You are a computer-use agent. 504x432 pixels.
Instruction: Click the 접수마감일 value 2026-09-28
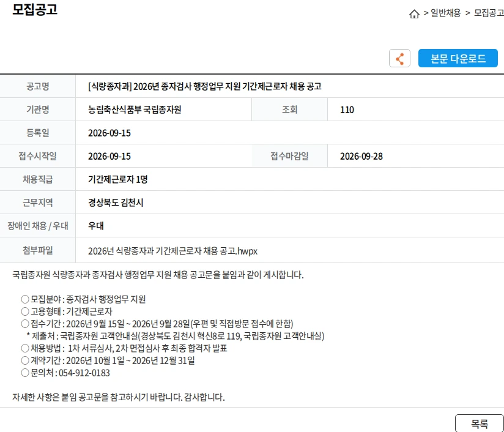tap(361, 156)
